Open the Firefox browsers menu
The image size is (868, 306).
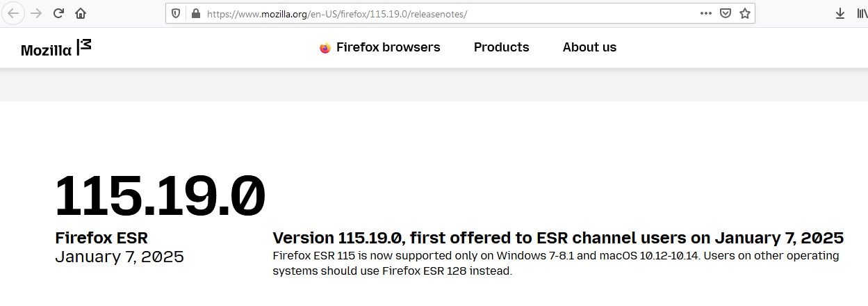379,47
